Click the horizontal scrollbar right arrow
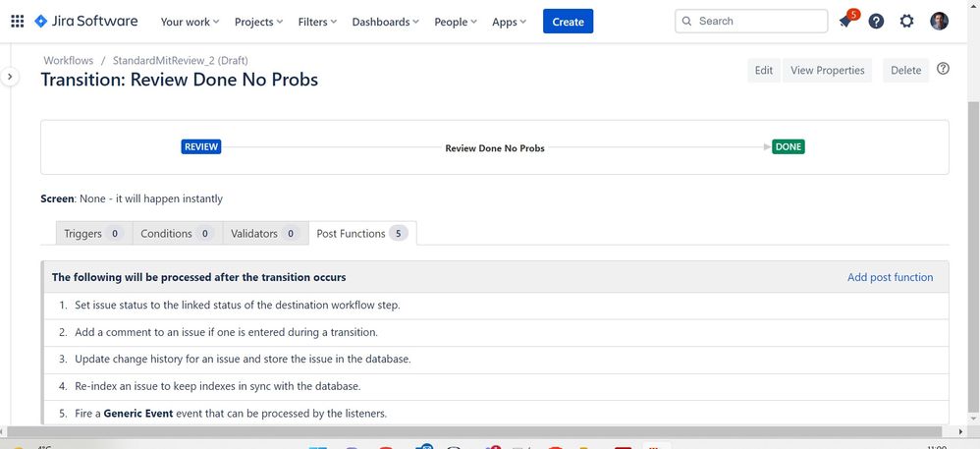This screenshot has width=980, height=449. coord(961,431)
